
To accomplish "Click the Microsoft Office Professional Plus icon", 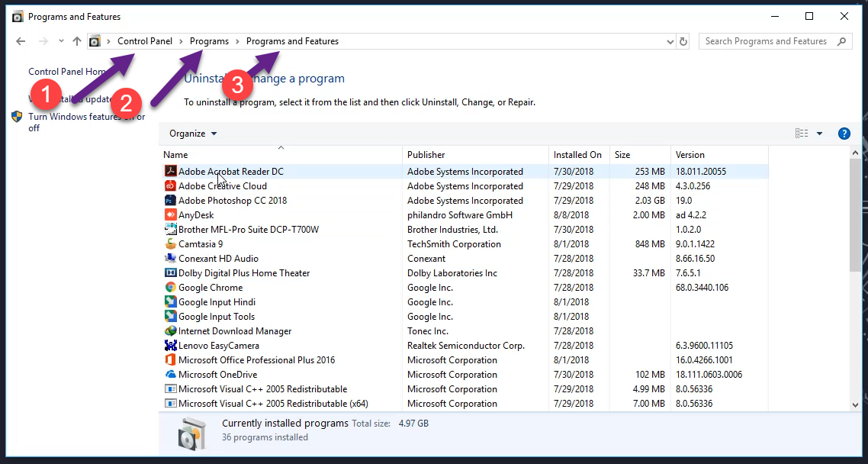I will pos(171,359).
